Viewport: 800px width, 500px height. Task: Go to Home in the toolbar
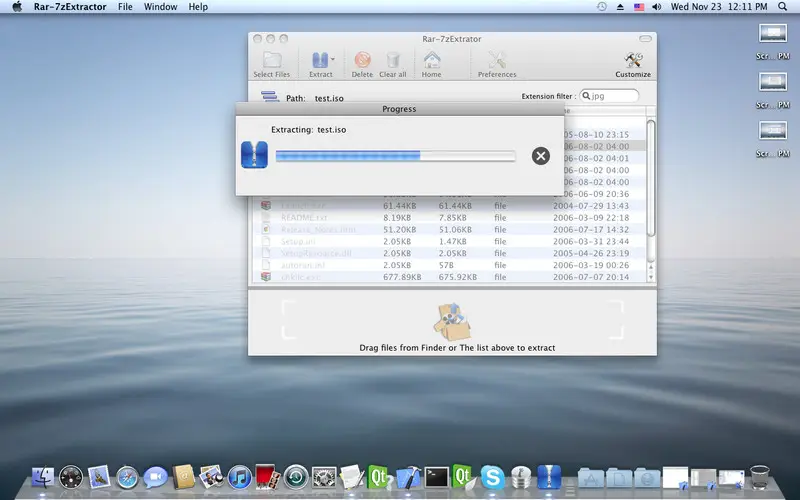coord(432,60)
